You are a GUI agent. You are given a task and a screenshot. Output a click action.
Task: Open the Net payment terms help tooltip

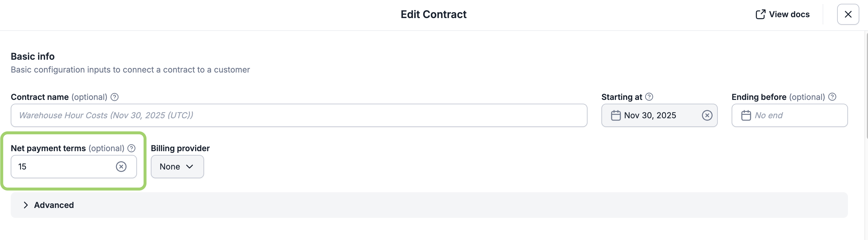(x=131, y=148)
